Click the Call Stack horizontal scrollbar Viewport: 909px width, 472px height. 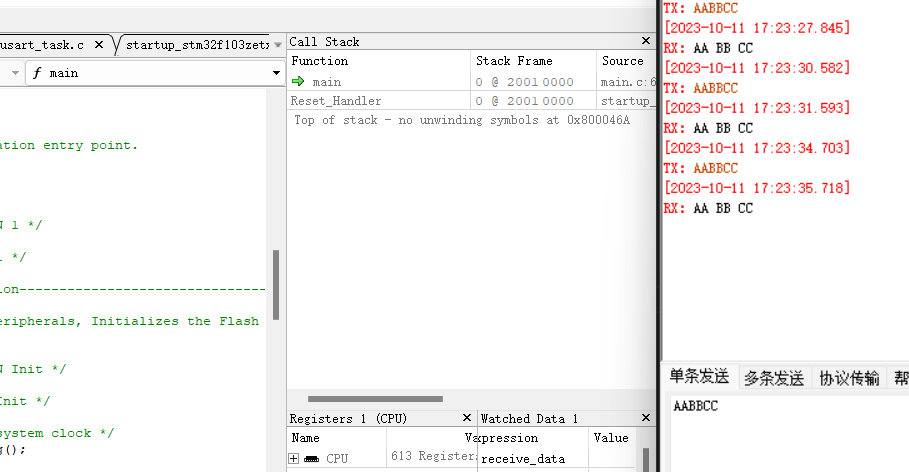pos(375,399)
